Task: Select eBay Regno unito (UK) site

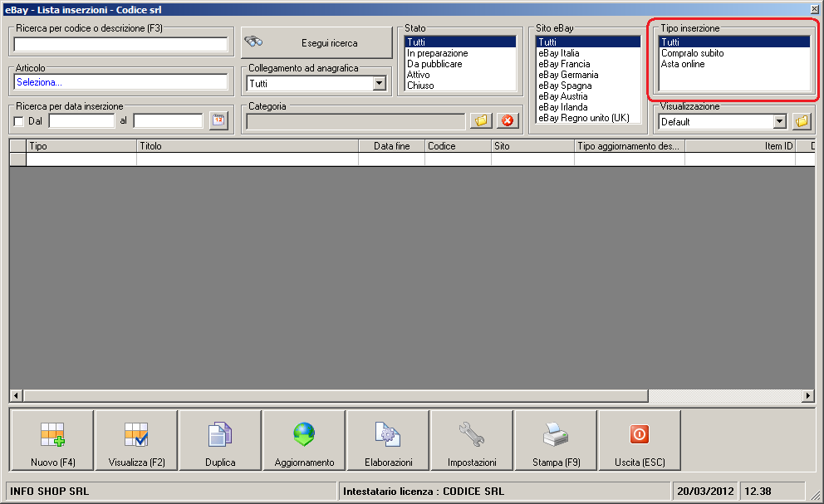Action: click(589, 118)
